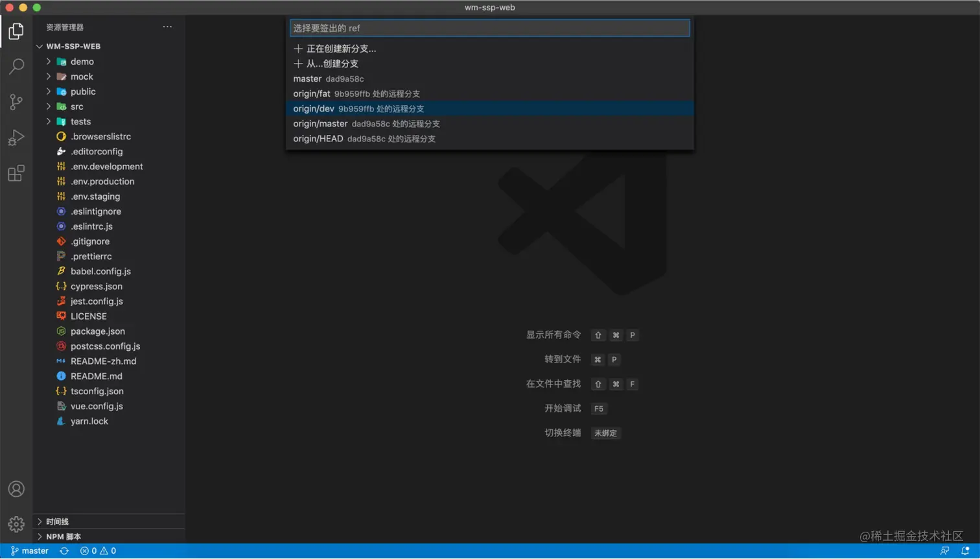Open the Source Control view
Screen dimensions: 980x559
pyautogui.click(x=16, y=102)
